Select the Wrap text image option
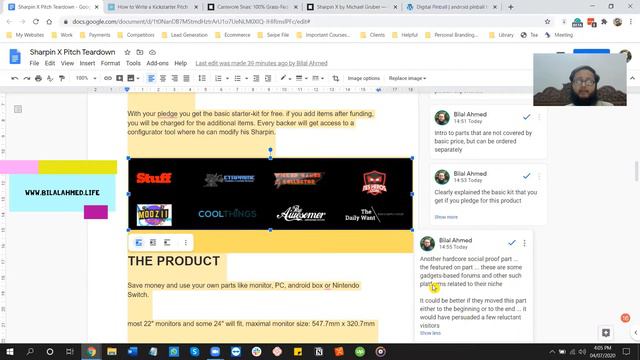The image size is (640, 360). point(153,242)
